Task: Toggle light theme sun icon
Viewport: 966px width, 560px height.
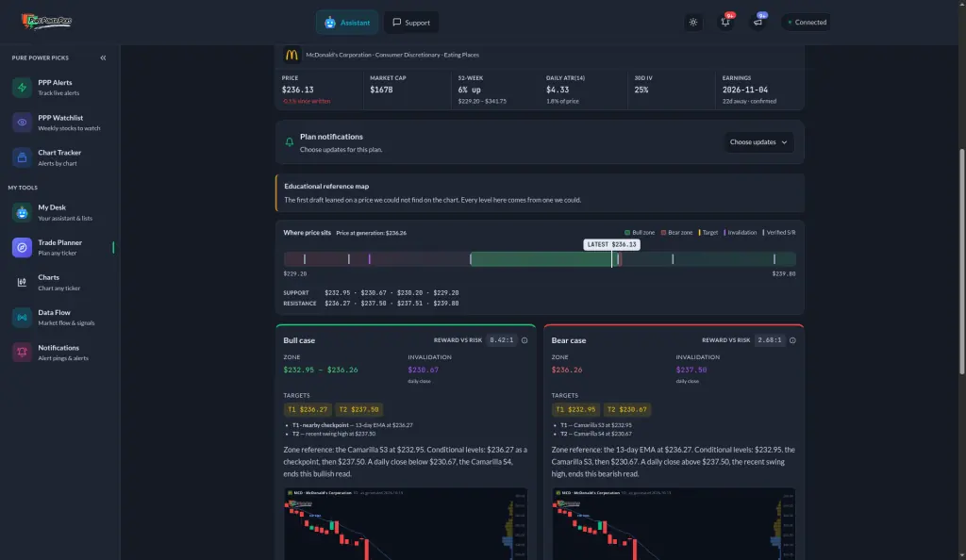Action: [x=693, y=22]
